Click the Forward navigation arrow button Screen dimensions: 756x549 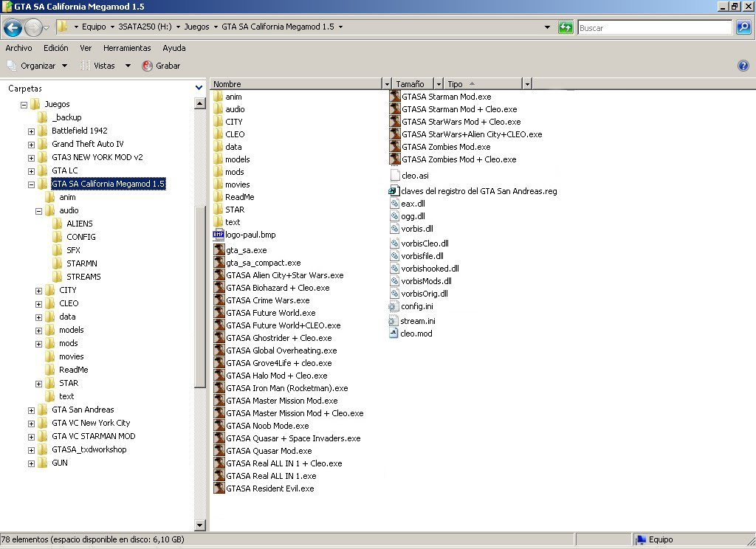click(x=33, y=27)
